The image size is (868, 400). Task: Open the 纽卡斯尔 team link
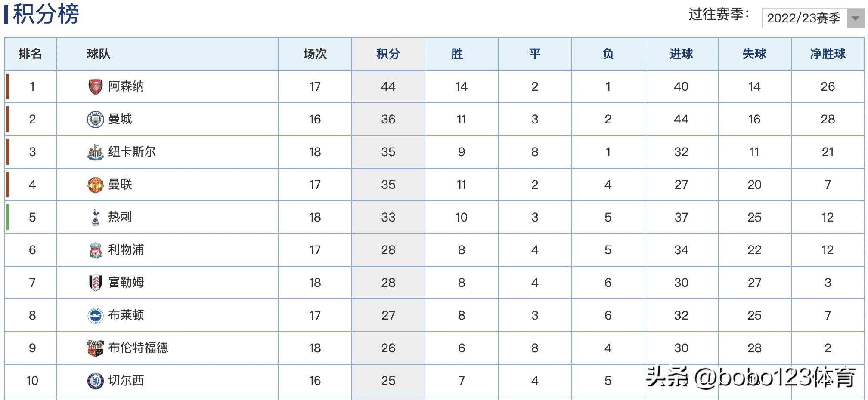coord(132,152)
